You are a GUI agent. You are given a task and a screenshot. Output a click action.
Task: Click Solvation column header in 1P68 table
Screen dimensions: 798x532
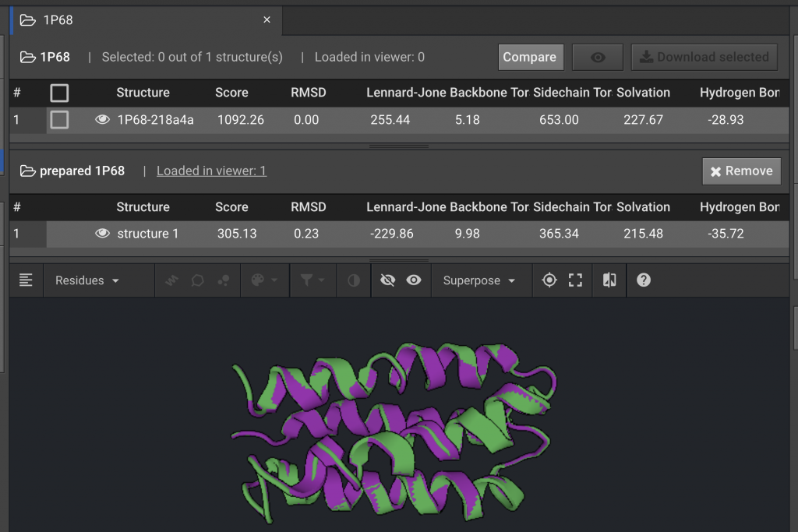tap(643, 93)
